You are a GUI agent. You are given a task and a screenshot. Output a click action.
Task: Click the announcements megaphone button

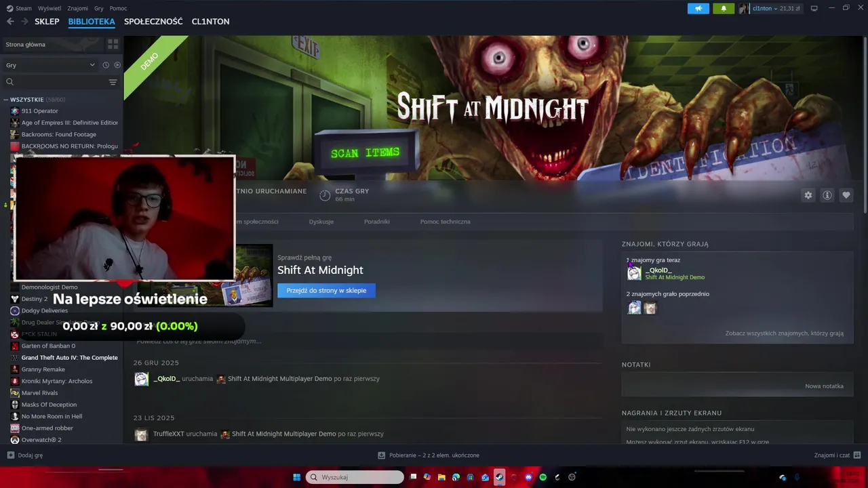[x=698, y=8]
